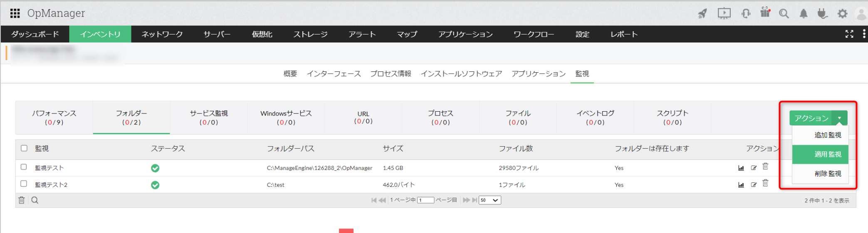Switch to インストールソフトウェア sub-tab
The height and width of the screenshot is (233, 868).
[461, 74]
